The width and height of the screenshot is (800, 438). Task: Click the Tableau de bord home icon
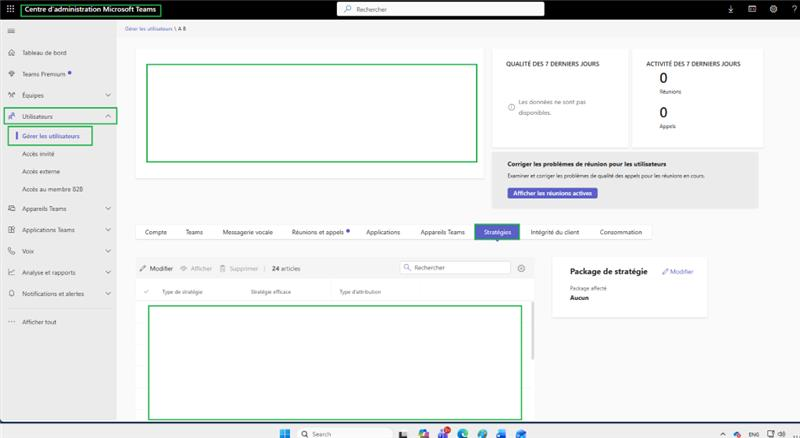tap(12, 53)
